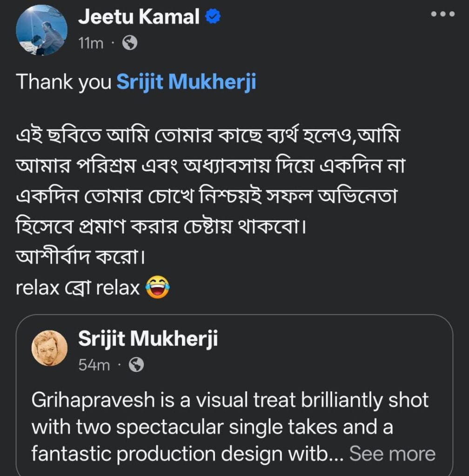Click the Grihapravesh review text in shared post

click(230, 400)
